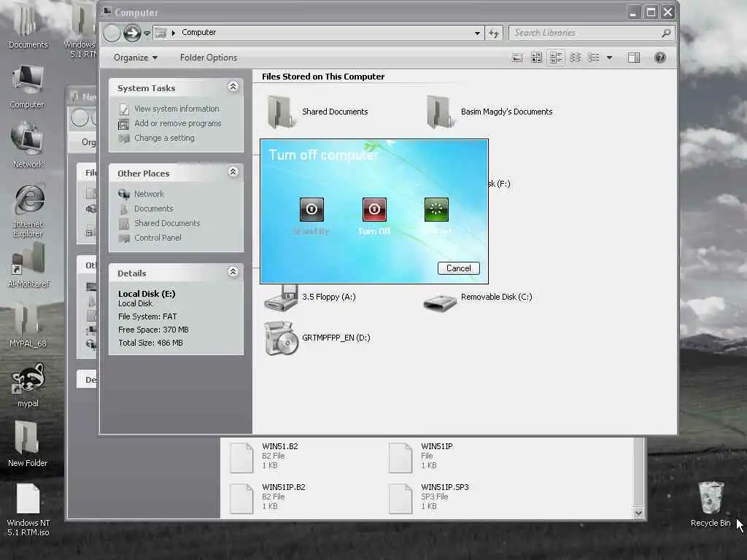The height and width of the screenshot is (560, 747).
Task: Click the Computer window title bar
Action: (362, 12)
